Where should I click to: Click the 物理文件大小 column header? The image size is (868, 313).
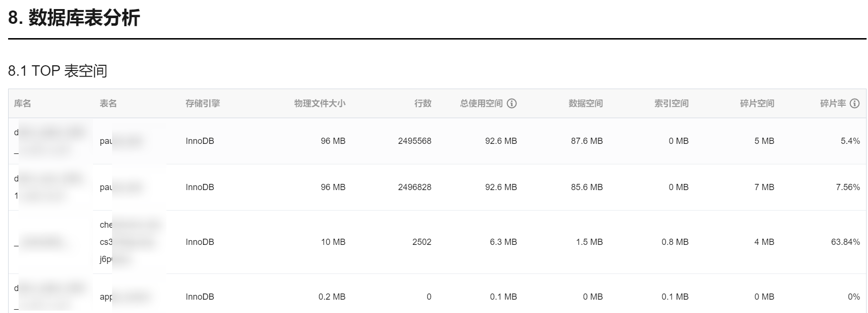pyautogui.click(x=320, y=103)
